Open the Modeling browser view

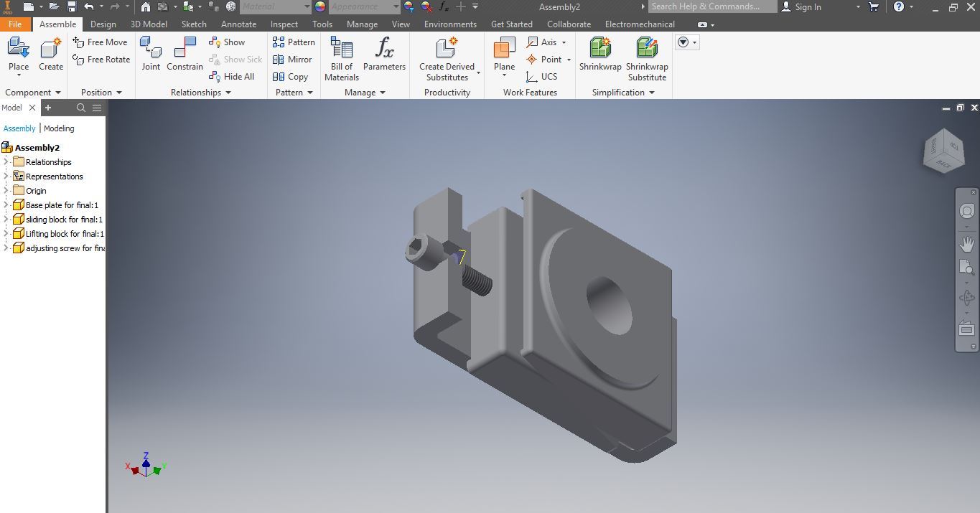tap(59, 128)
